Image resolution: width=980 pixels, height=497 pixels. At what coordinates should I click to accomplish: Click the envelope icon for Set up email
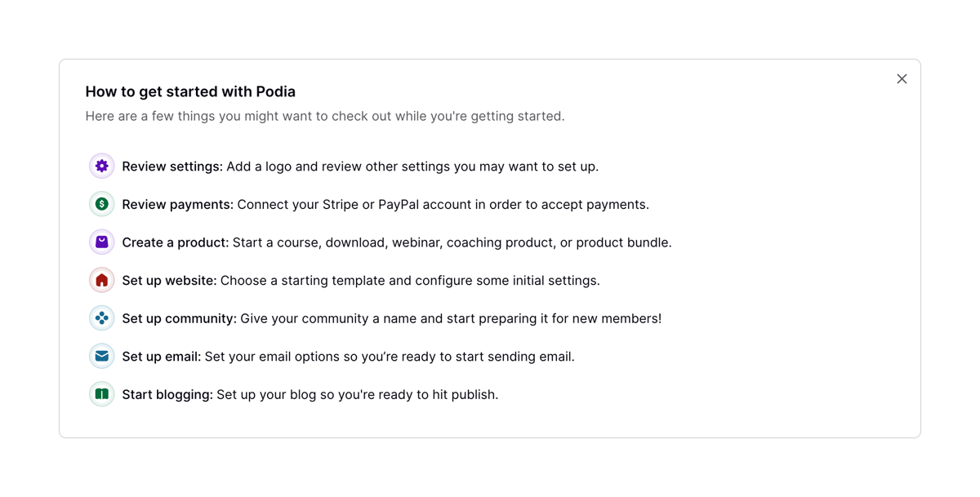tap(100, 356)
